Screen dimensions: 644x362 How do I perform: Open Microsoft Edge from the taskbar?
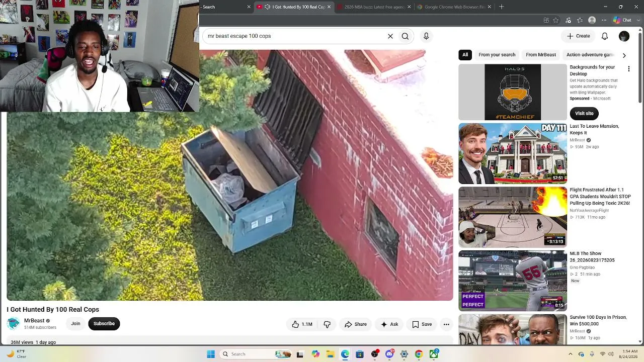pos(345,354)
